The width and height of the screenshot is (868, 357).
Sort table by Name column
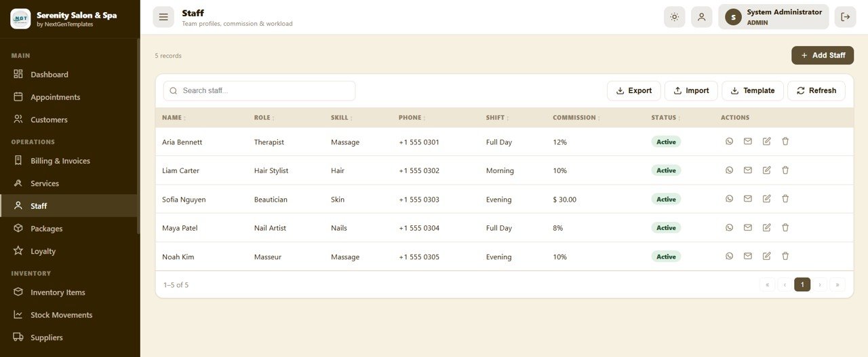tap(174, 117)
